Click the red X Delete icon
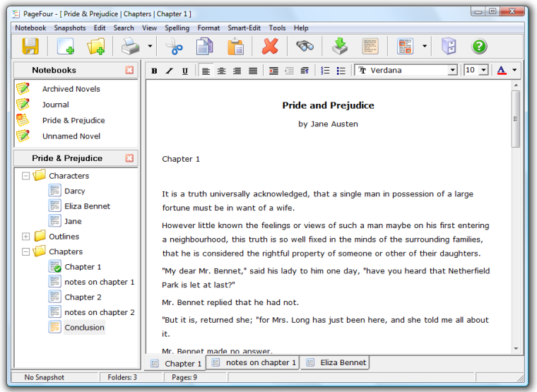Screen dimensions: 537x392 pos(270,47)
